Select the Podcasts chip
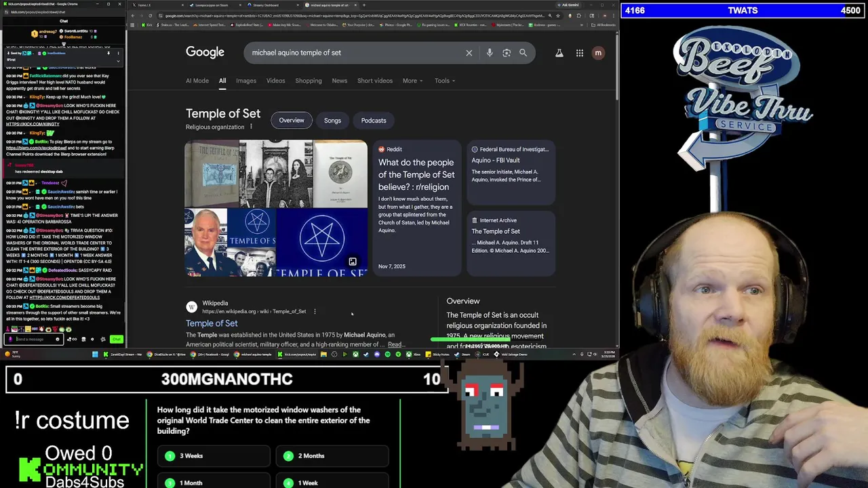 click(x=374, y=121)
